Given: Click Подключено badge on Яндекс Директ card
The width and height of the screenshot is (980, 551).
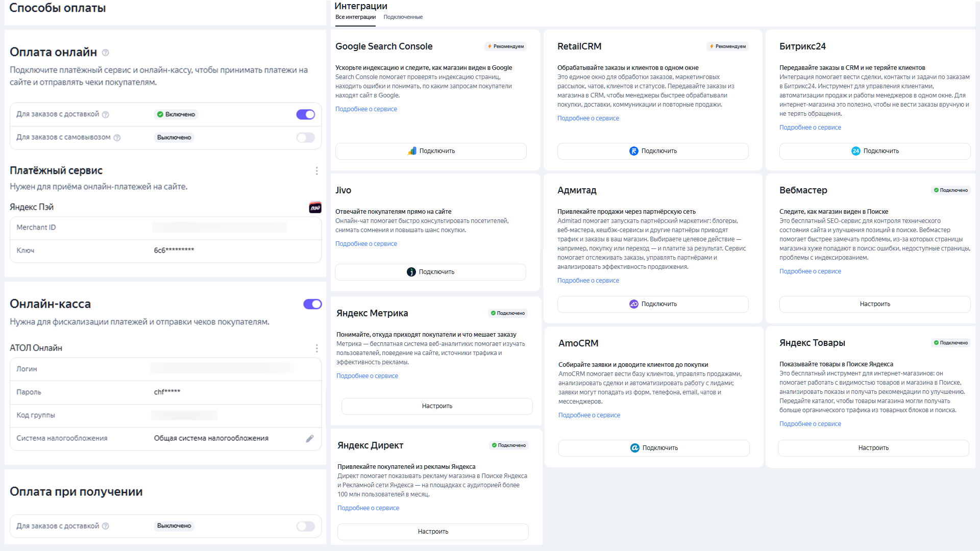Looking at the screenshot, I should coord(508,445).
